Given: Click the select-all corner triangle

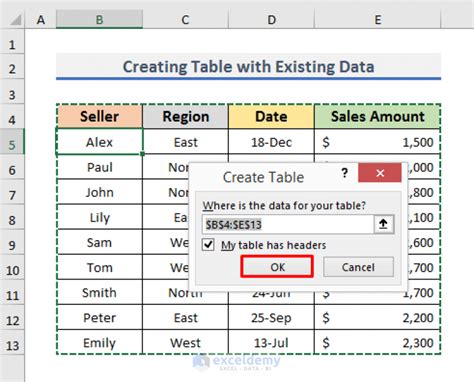Looking at the screenshot, I should click(x=15, y=20).
